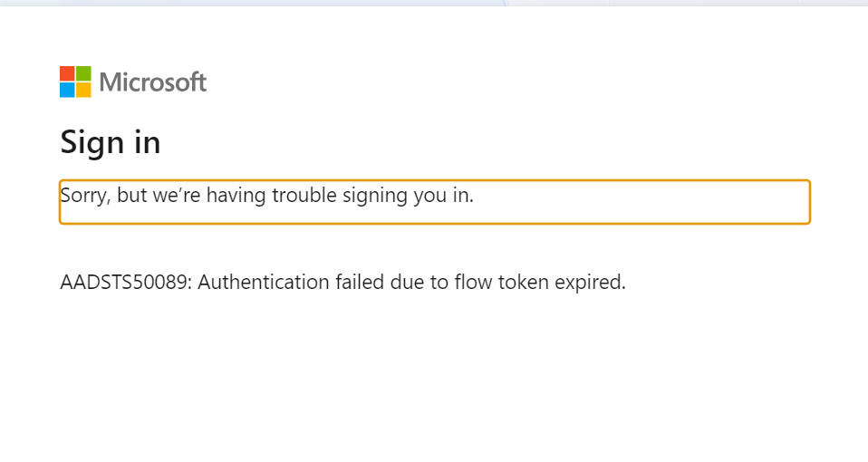The width and height of the screenshot is (868, 462).
Task: Click the letter "M" in Microsoft wordmark
Action: [x=110, y=82]
